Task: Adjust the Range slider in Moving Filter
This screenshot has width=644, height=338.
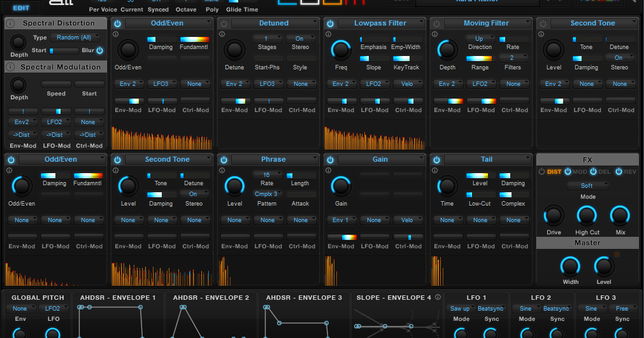Action: pos(480,59)
